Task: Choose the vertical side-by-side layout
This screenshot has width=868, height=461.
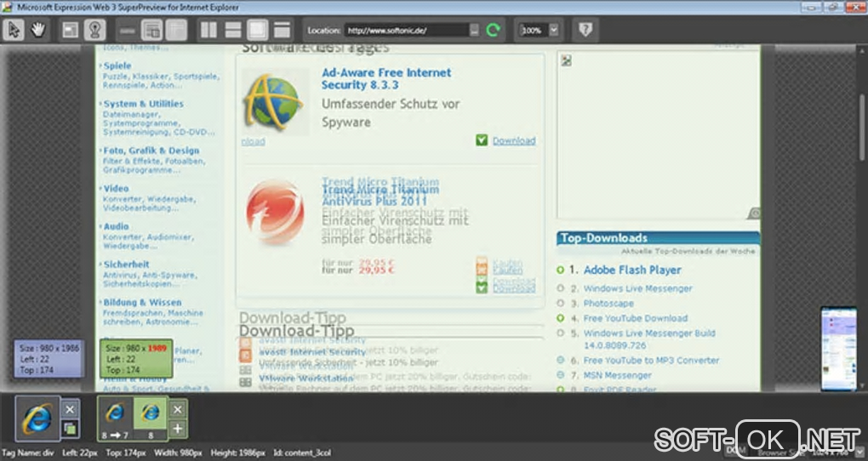Action: click(x=208, y=30)
